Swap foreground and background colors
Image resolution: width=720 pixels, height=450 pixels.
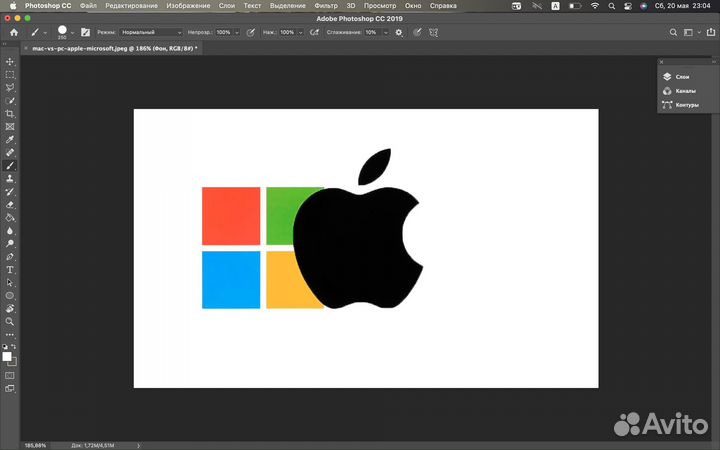tap(13, 347)
